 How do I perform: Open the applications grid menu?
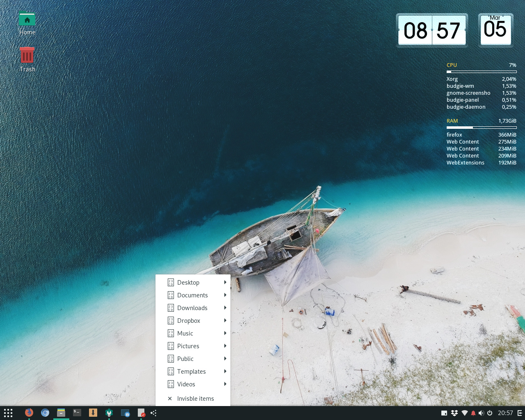click(8, 413)
